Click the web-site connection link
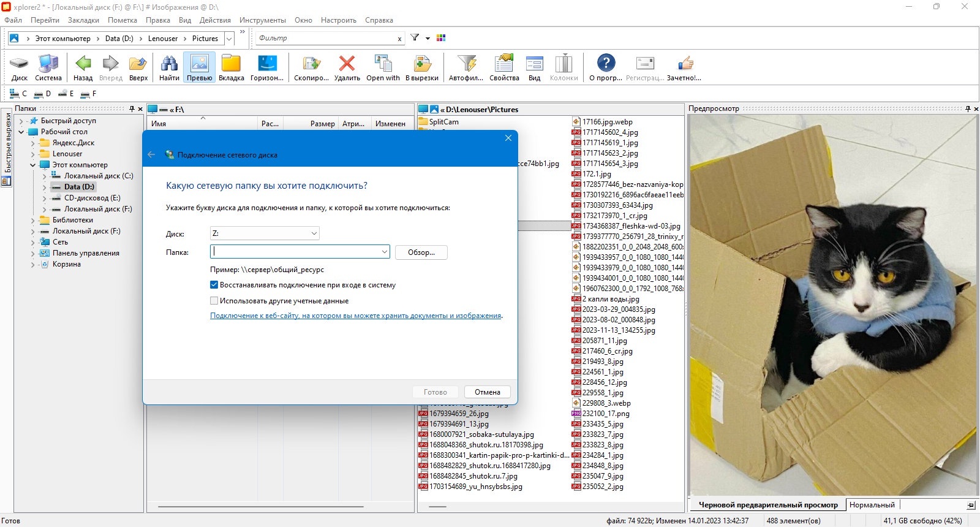980x527 pixels. (x=355, y=316)
